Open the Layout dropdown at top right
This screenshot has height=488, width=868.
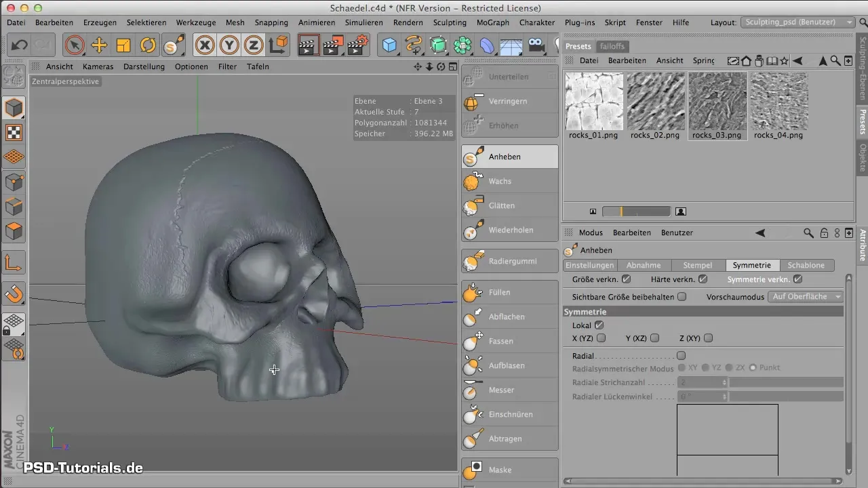pyautogui.click(x=797, y=22)
